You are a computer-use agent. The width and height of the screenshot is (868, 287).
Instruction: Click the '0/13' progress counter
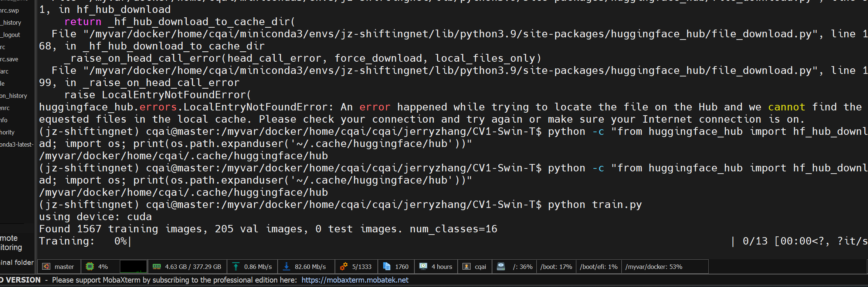[x=755, y=241]
